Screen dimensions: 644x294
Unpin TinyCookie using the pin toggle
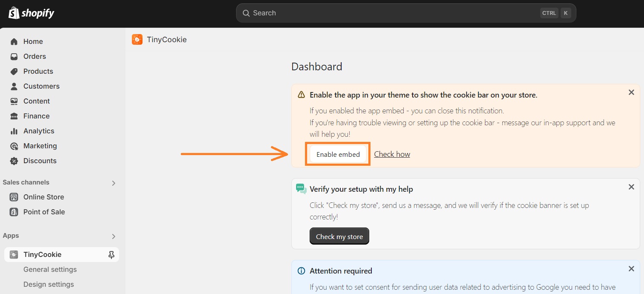111,254
